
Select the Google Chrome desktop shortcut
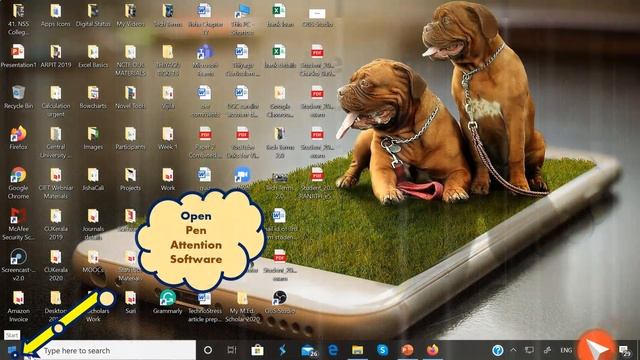pos(18,183)
